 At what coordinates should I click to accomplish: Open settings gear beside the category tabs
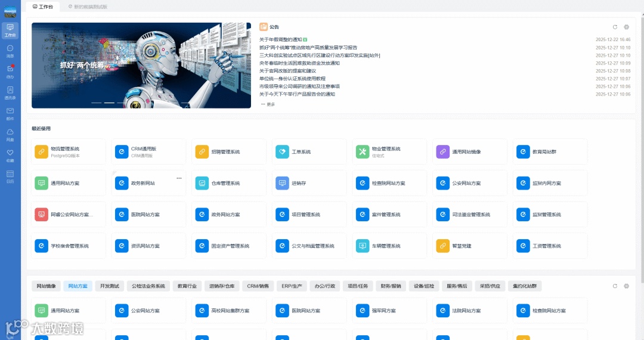pos(626,286)
